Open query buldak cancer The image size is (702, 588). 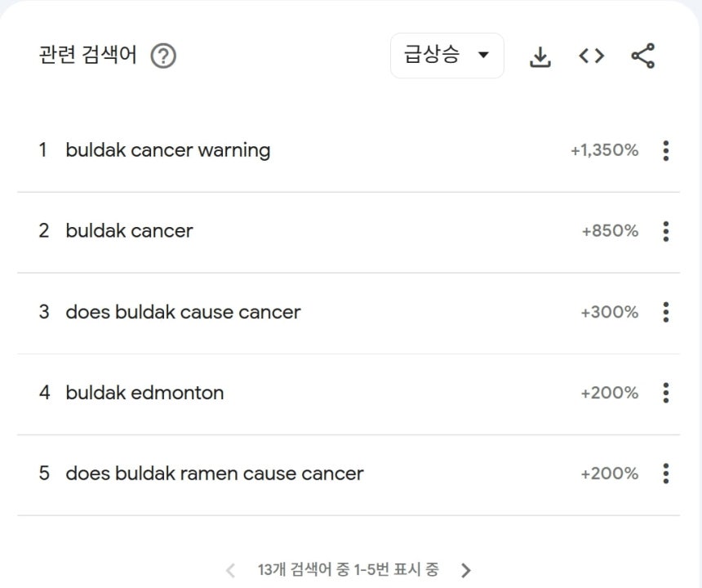click(x=129, y=231)
